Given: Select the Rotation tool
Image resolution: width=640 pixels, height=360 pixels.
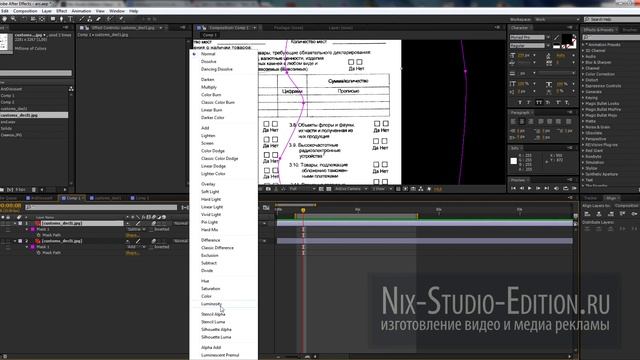Looking at the screenshot, I should coord(23,19).
